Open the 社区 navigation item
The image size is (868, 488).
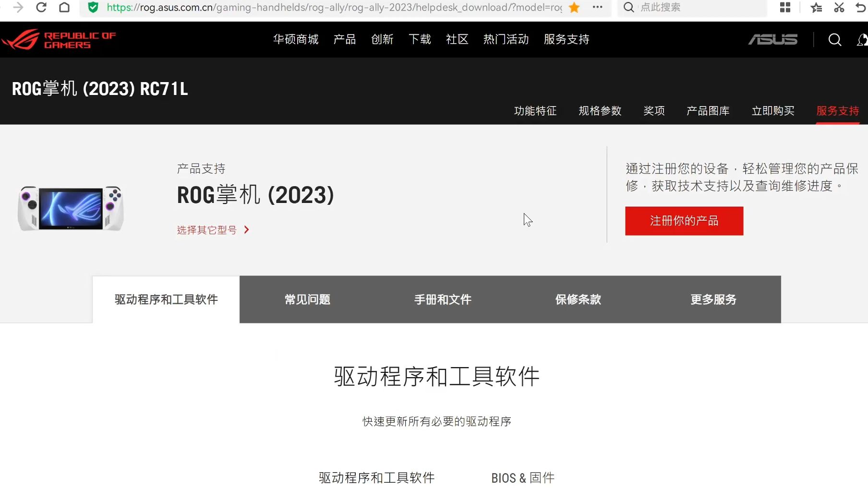457,39
